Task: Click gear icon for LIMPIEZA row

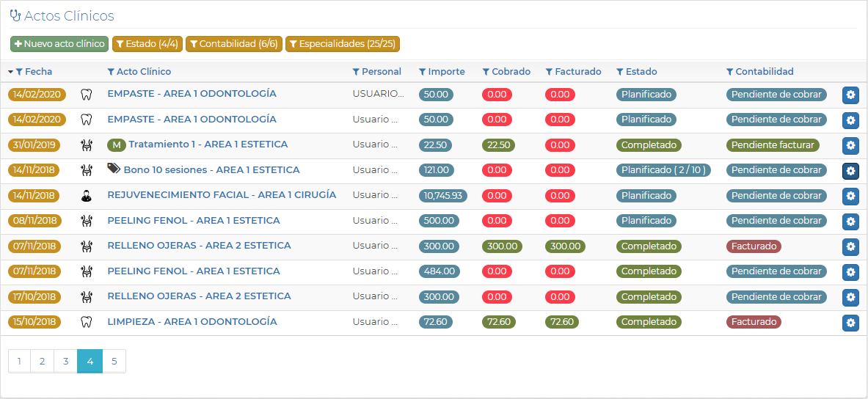Action: click(850, 322)
